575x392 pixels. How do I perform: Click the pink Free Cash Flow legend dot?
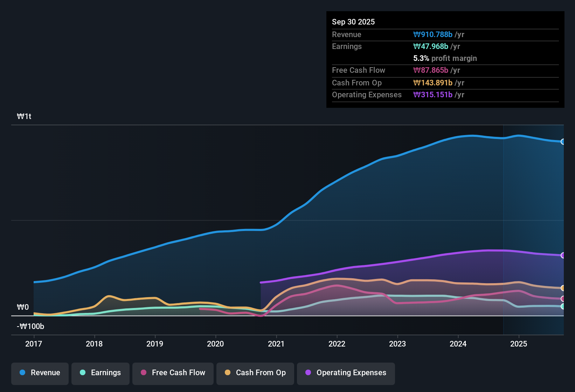[143, 373]
